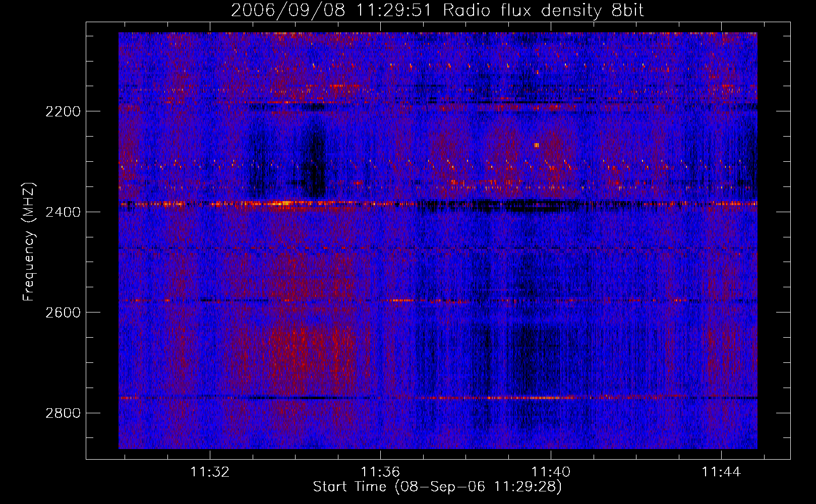Click the 2200 frequency tick label
The width and height of the screenshot is (816, 504).
coord(63,111)
